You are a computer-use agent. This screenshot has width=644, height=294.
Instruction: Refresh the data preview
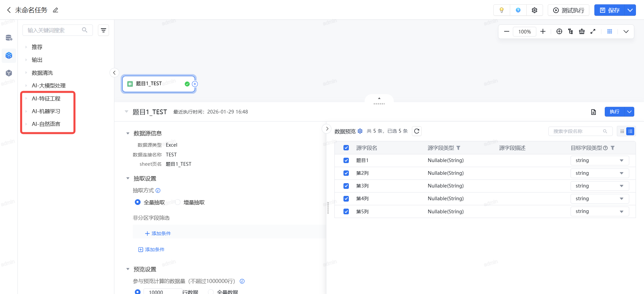tap(417, 131)
